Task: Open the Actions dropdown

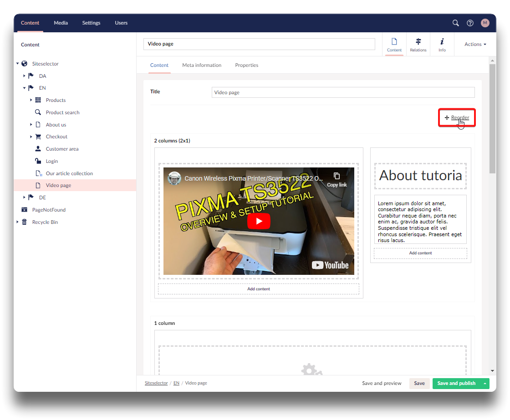Action: [x=475, y=44]
